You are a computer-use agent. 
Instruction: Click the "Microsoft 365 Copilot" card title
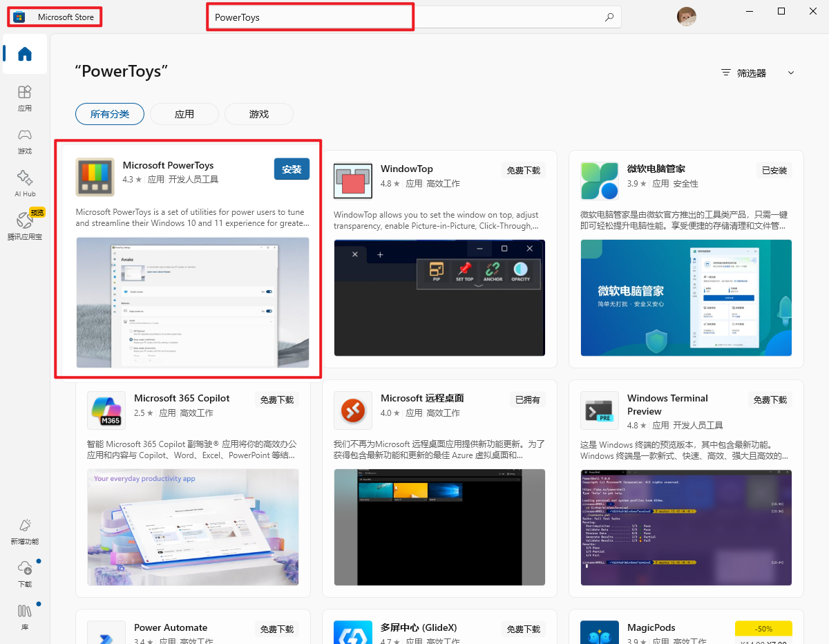point(182,398)
